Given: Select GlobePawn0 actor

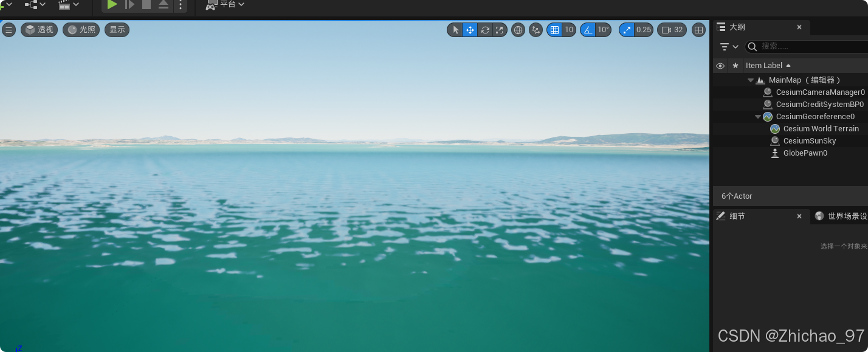Looking at the screenshot, I should (805, 153).
